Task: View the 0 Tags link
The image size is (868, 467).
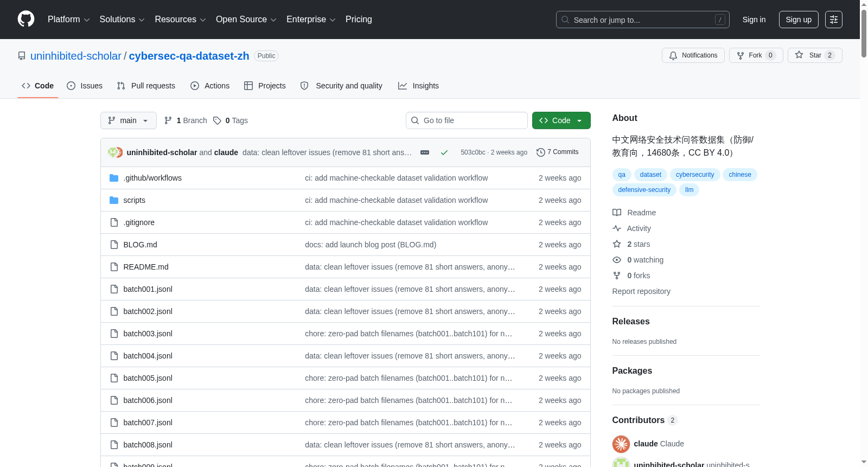Action: [x=231, y=120]
